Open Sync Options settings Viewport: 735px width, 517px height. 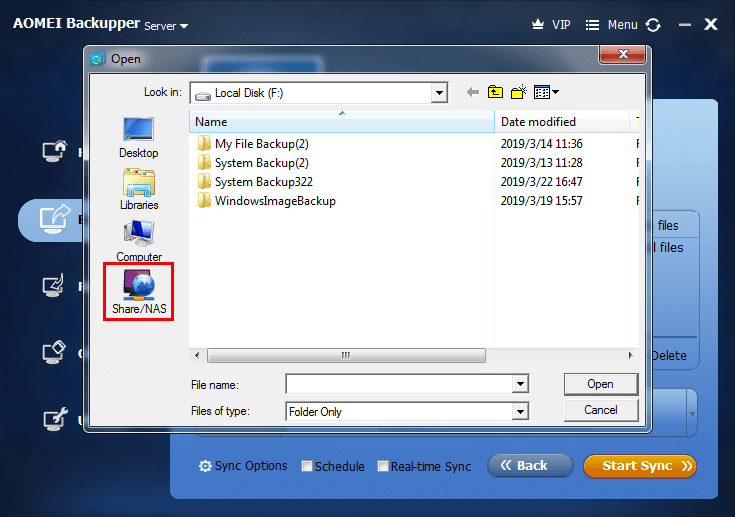(x=243, y=466)
